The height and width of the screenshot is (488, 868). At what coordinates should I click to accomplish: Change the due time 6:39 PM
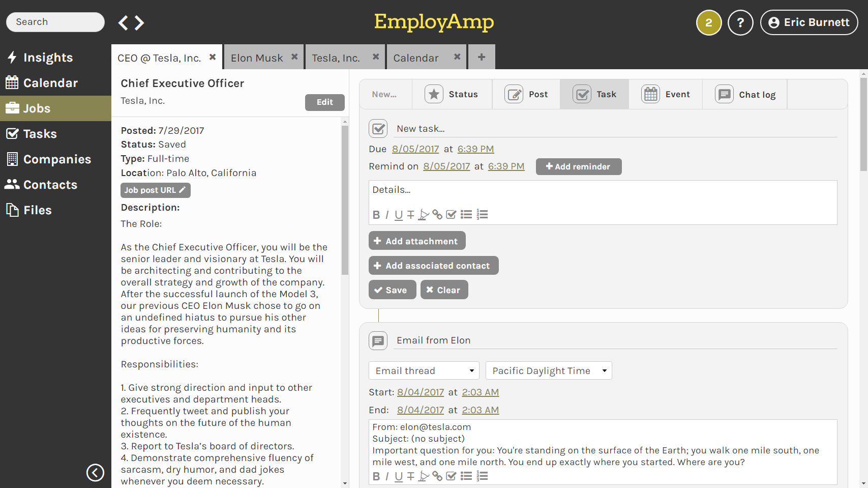[x=476, y=149]
